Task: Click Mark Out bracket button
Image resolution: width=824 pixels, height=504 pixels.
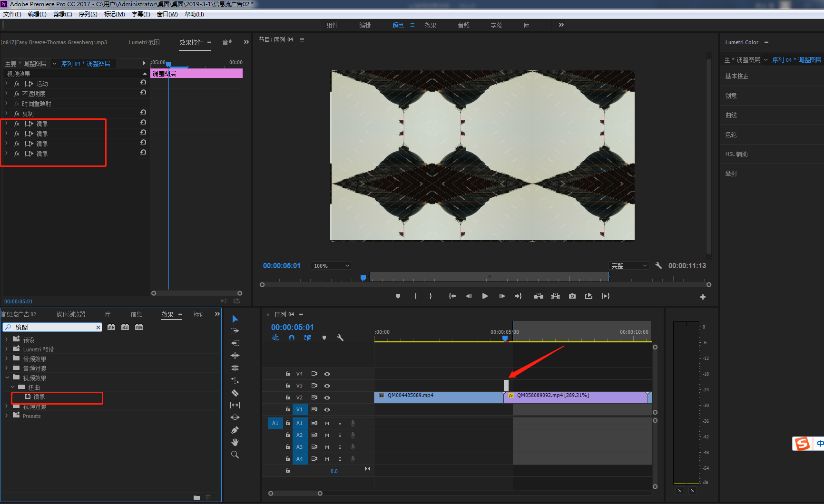Action: point(431,296)
